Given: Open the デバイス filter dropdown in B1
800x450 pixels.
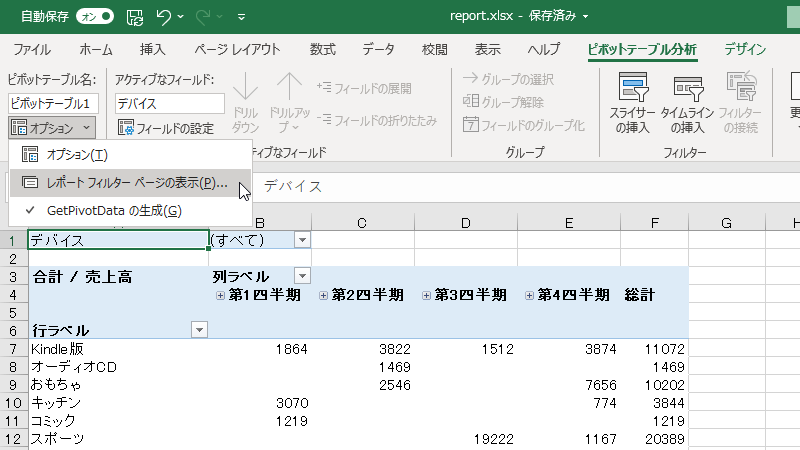Looking at the screenshot, I should click(302, 240).
